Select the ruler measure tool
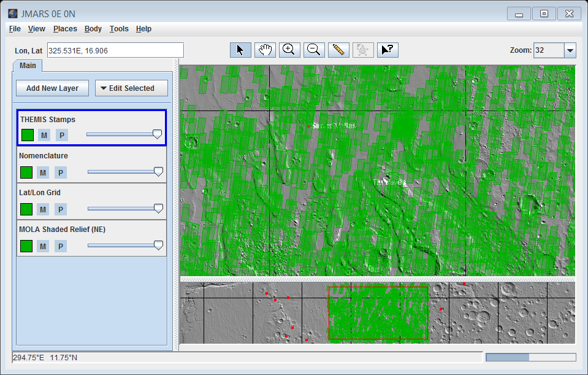Screen dimensions: 588x375 tap(338, 50)
